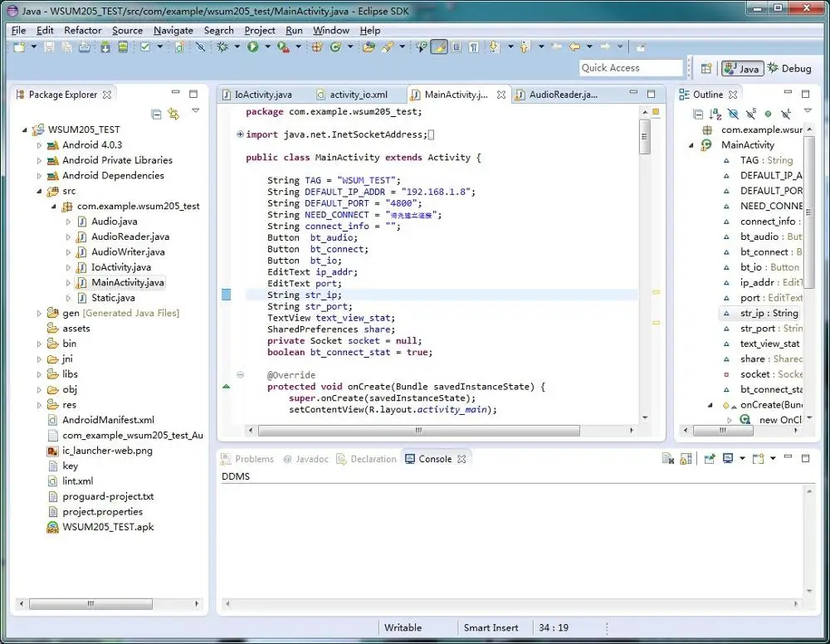This screenshot has height=644, width=830.
Task: Toggle Hide Fields in Outline toolbar
Action: [733, 114]
